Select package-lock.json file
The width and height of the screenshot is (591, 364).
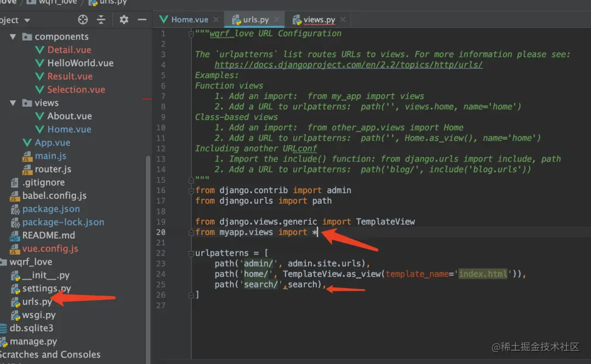click(63, 222)
